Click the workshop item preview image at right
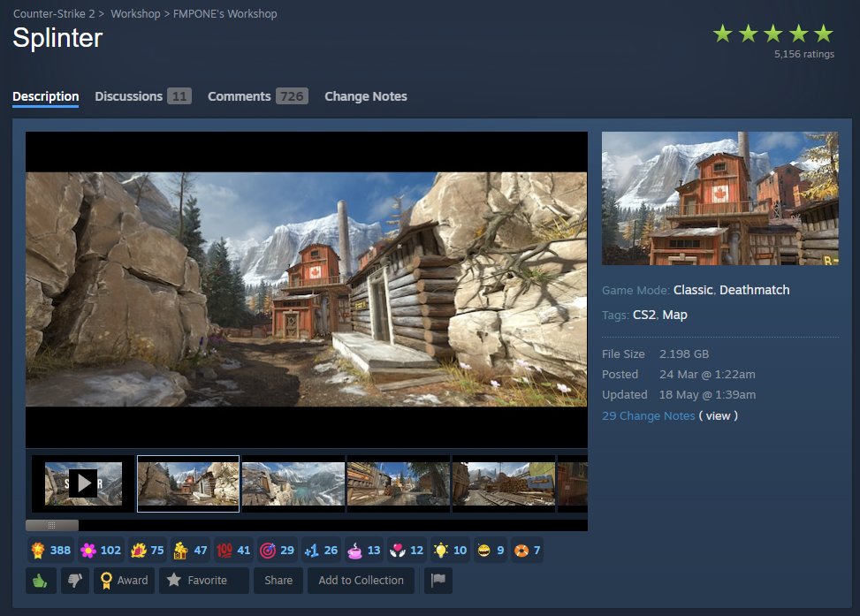Viewport: 860px width, 616px height. (720, 199)
